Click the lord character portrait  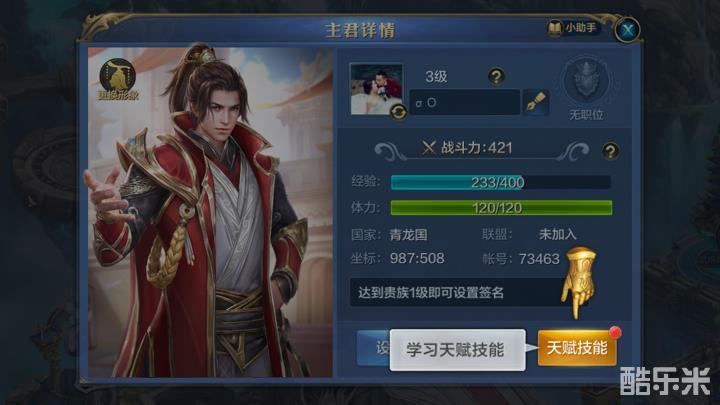(210, 212)
